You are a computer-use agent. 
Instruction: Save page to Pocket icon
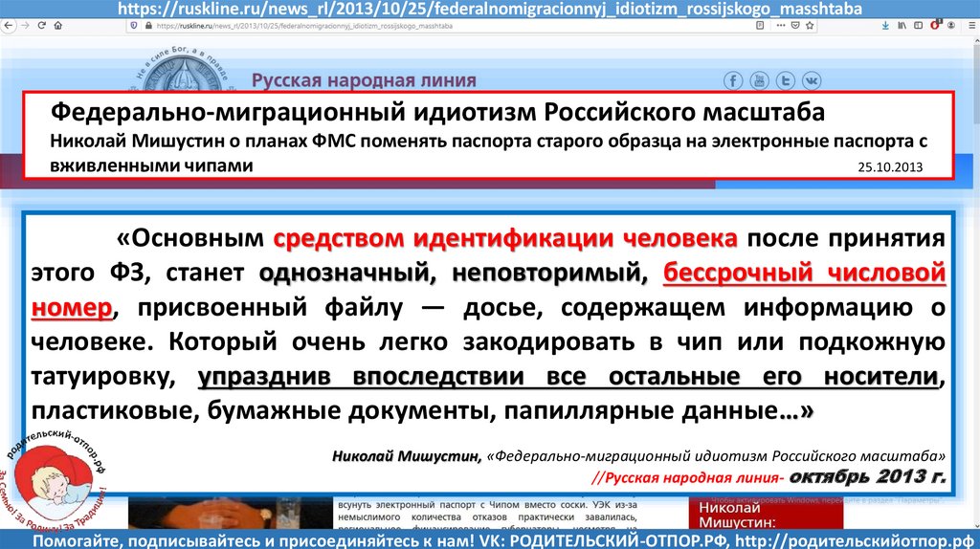pyautogui.click(x=795, y=26)
